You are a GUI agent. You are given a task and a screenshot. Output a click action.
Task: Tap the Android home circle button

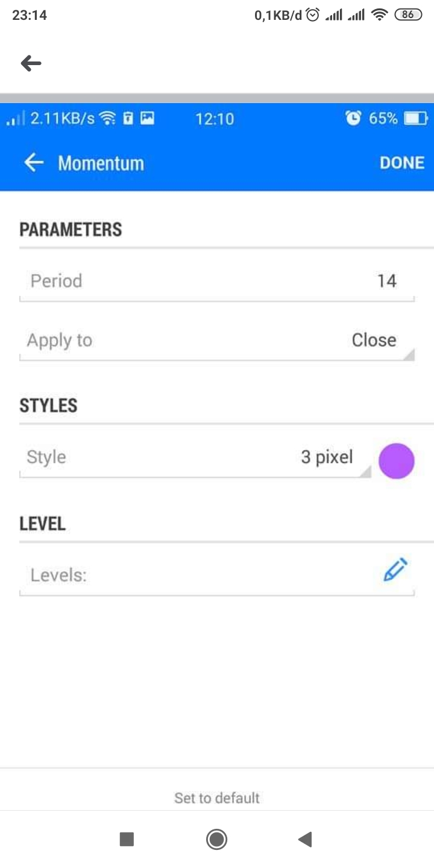click(216, 839)
